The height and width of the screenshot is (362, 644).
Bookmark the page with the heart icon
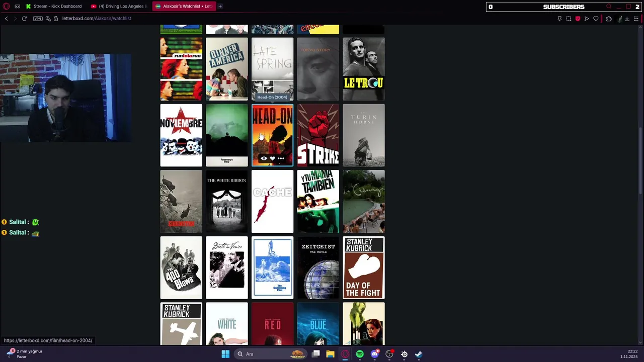point(596,19)
